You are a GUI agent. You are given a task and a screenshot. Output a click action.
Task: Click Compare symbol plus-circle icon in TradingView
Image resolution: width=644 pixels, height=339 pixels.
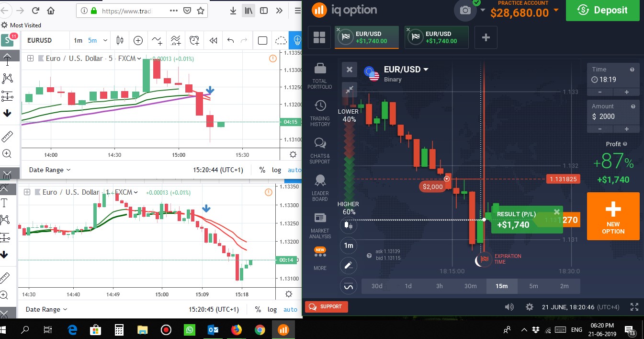[138, 41]
